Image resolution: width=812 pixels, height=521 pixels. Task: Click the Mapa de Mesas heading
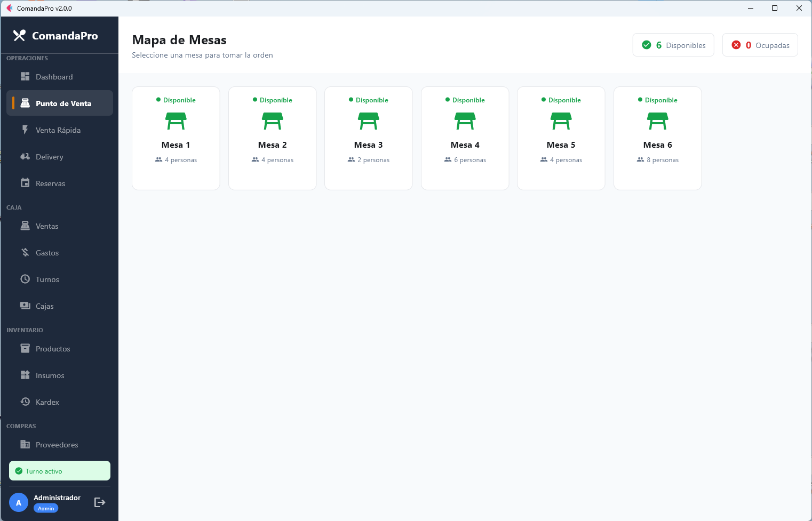tap(179, 40)
